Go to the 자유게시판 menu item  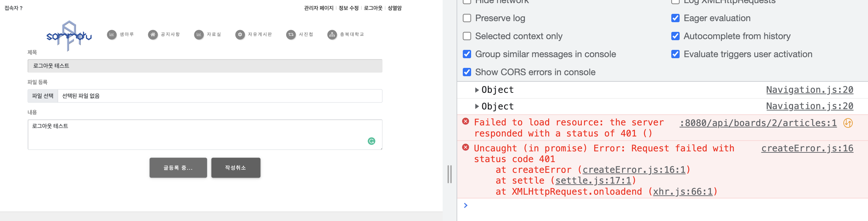260,34
